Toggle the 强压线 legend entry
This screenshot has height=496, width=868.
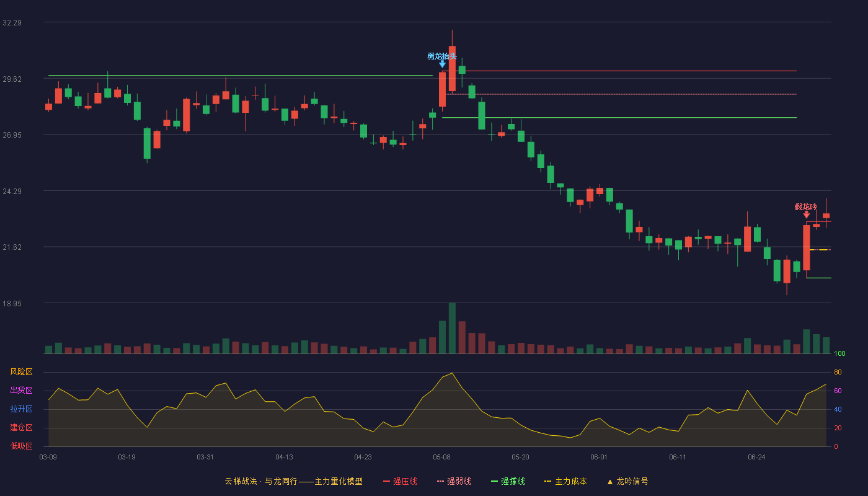400,481
